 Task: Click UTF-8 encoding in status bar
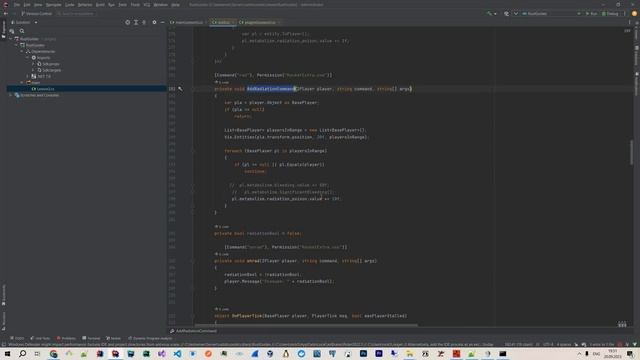[x=548, y=344]
